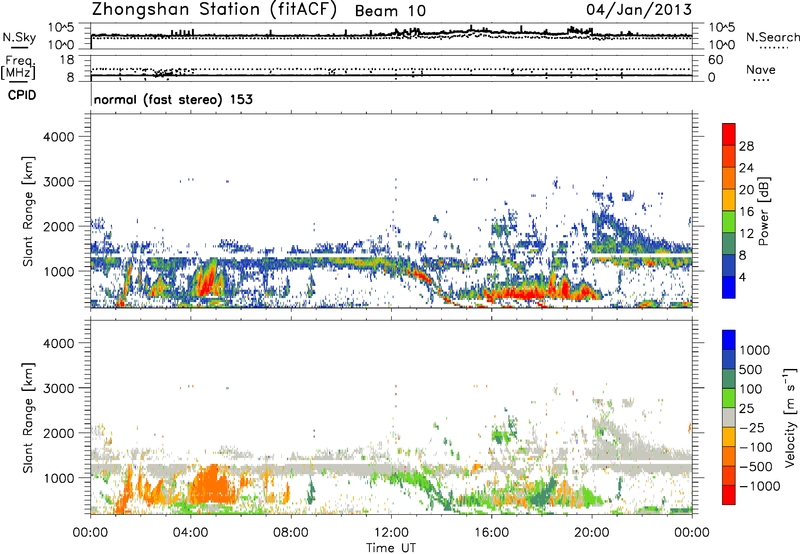Click the 'CPID' label
Screen dimensions: 800x554
[x=22, y=95]
